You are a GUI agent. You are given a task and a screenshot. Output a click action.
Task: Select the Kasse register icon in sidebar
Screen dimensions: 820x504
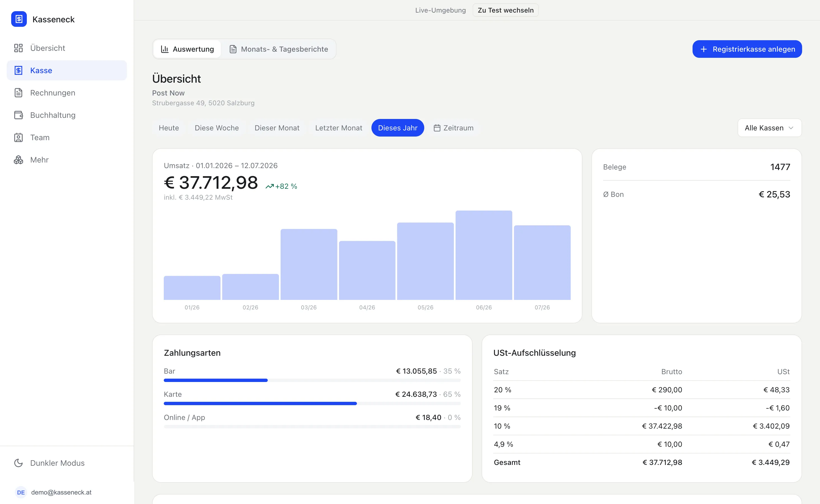(x=18, y=70)
